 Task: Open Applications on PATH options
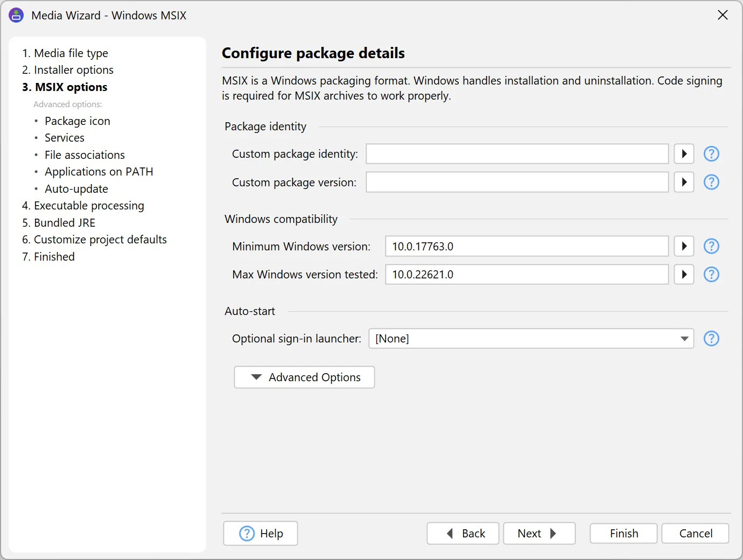coord(99,172)
